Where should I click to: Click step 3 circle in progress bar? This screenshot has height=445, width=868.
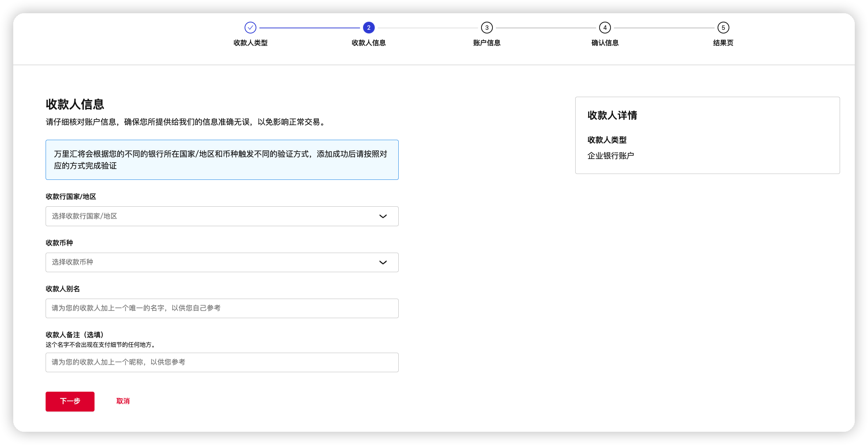(487, 28)
